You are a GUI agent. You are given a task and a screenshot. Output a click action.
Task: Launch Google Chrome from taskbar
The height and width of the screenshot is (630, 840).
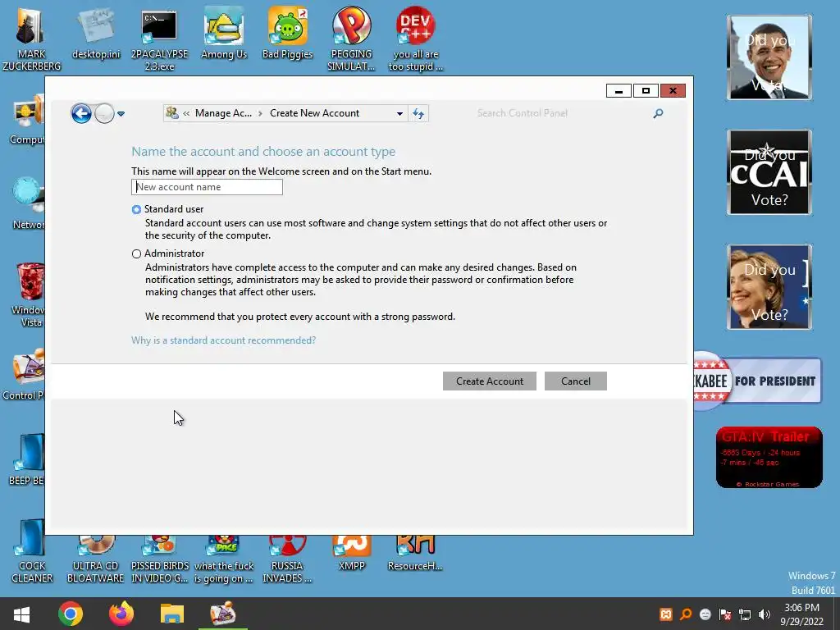pos(71,614)
